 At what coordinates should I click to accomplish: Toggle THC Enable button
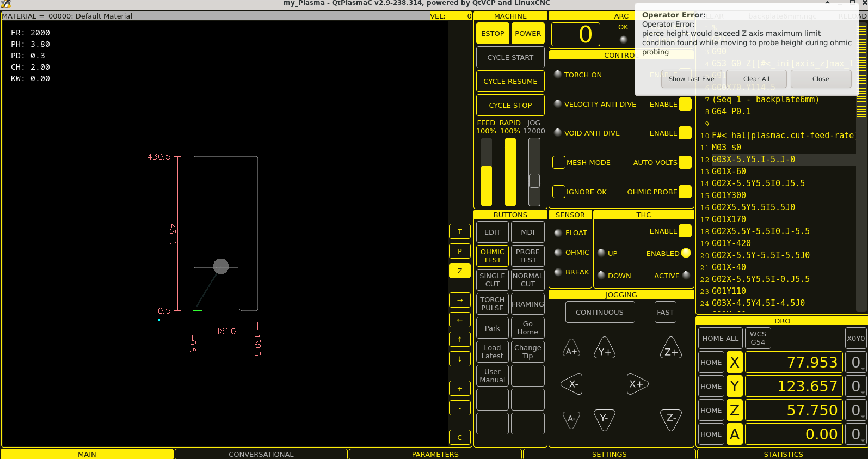tap(685, 231)
